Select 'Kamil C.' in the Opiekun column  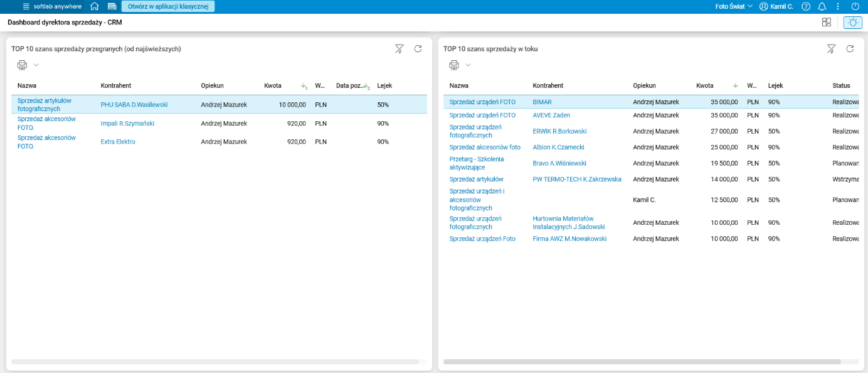pyautogui.click(x=644, y=200)
